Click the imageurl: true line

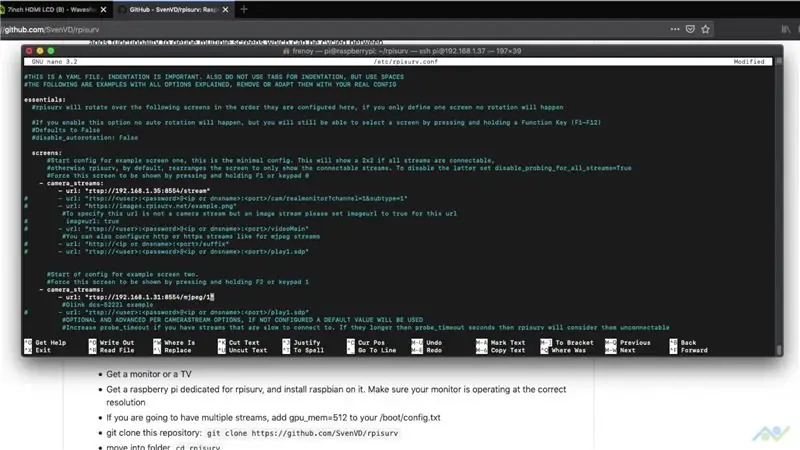pos(92,221)
